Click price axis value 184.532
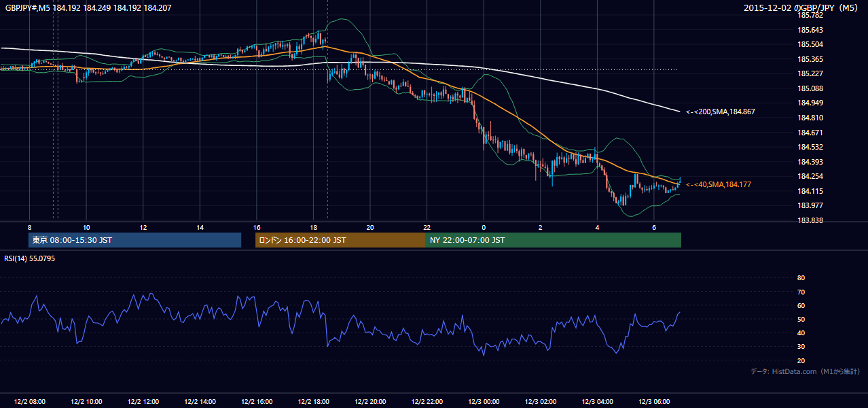868x408 pixels. tap(810, 147)
